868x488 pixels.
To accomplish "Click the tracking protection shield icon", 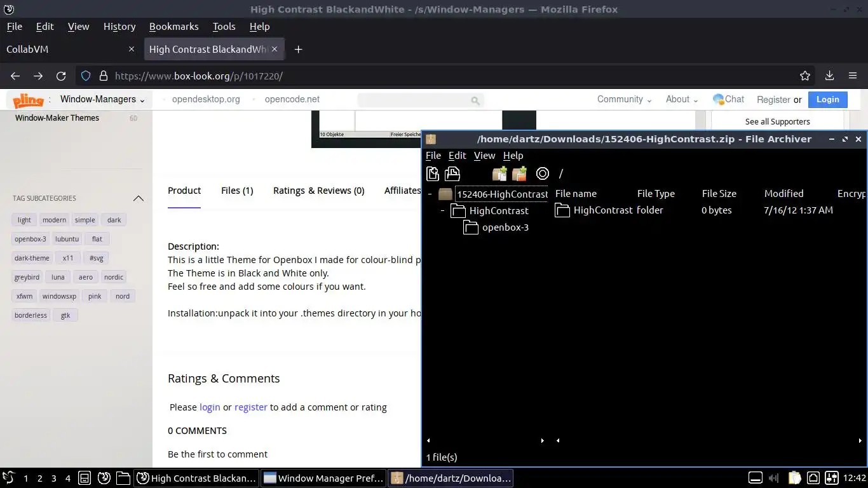I will coord(86,76).
